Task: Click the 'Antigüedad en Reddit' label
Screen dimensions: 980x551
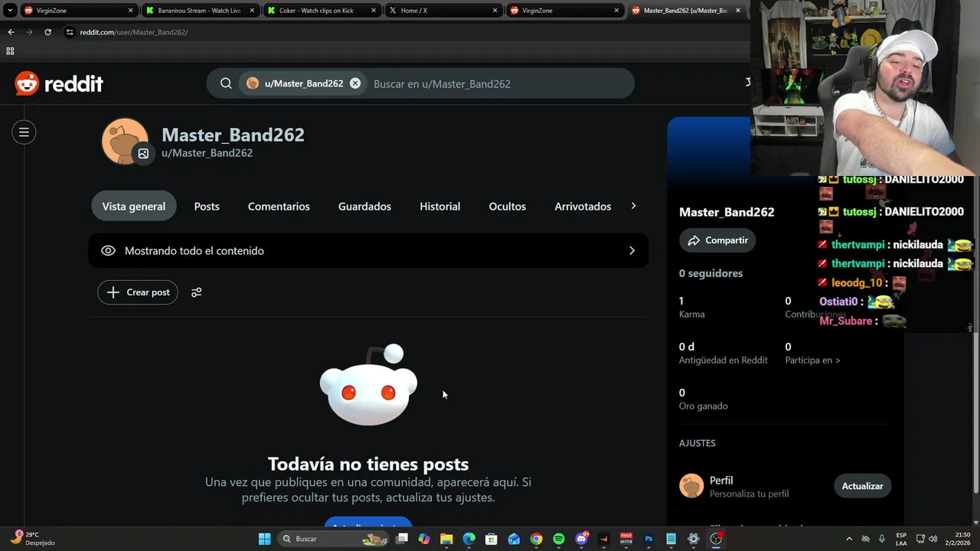Action: point(723,360)
